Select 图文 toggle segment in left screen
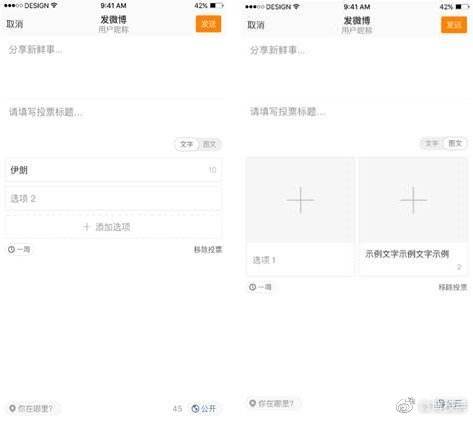The image size is (473, 421). tap(210, 144)
